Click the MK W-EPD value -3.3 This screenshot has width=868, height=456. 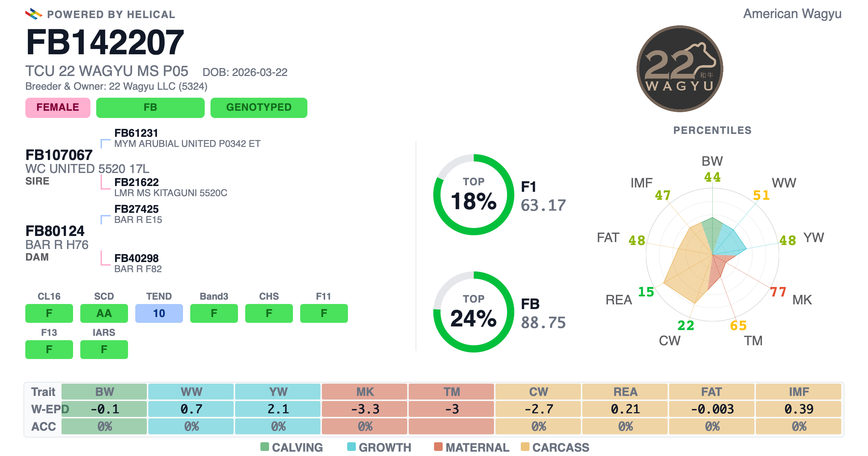pos(365,409)
